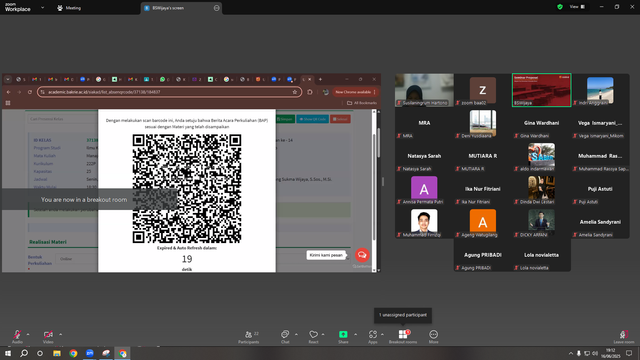Open the Participants panel
640x360 pixels.
point(249,336)
